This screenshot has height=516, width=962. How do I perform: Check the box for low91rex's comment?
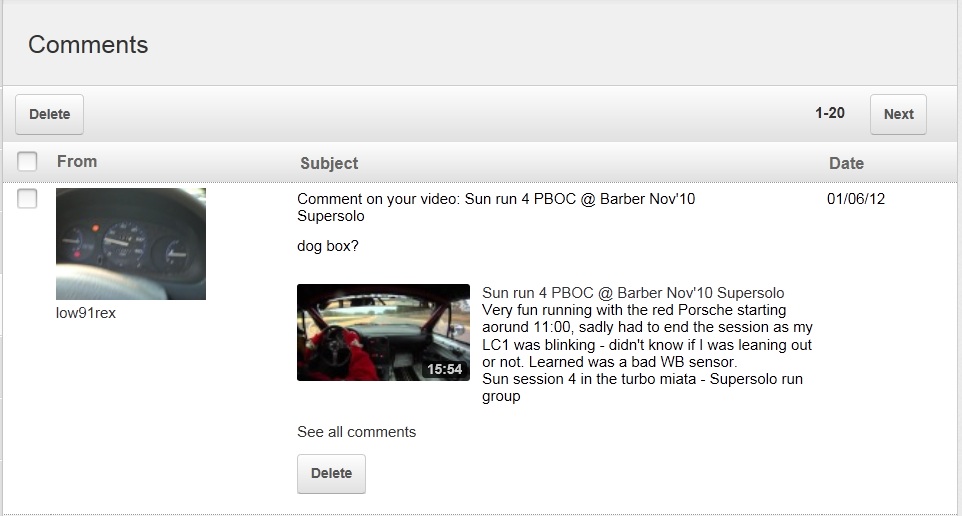tap(27, 199)
